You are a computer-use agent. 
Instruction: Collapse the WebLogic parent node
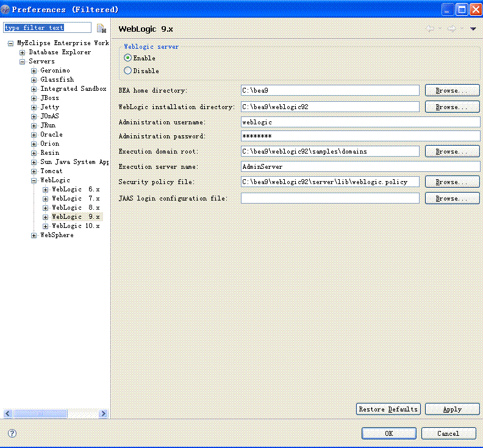[x=34, y=181]
